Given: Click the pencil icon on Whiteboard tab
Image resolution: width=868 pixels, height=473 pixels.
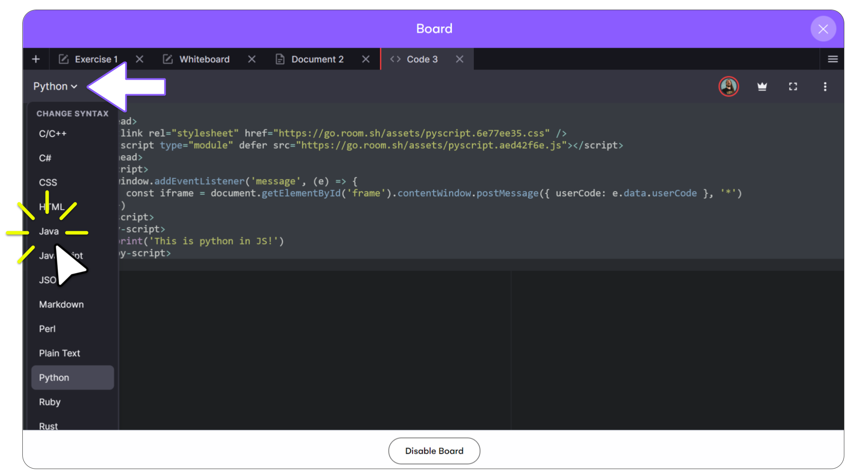Looking at the screenshot, I should click(x=168, y=59).
